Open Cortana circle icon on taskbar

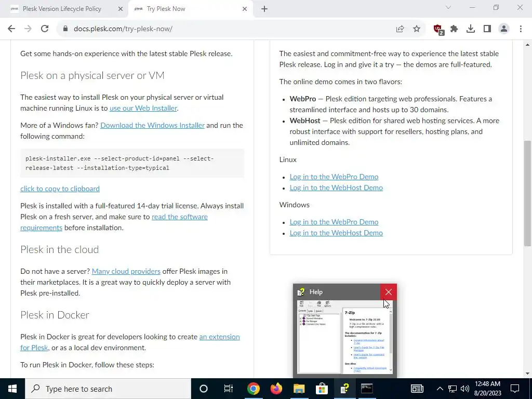coord(204,389)
